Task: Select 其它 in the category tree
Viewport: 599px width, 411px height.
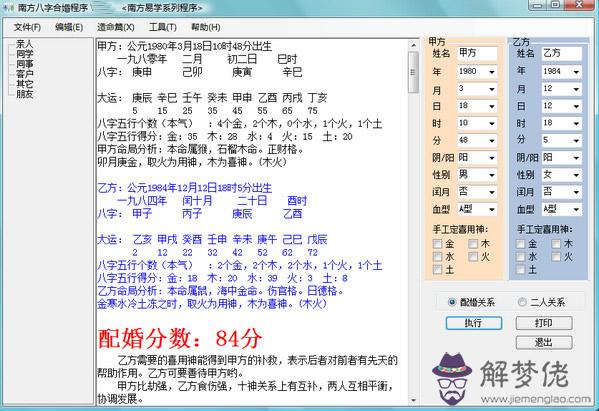Action: (x=24, y=84)
